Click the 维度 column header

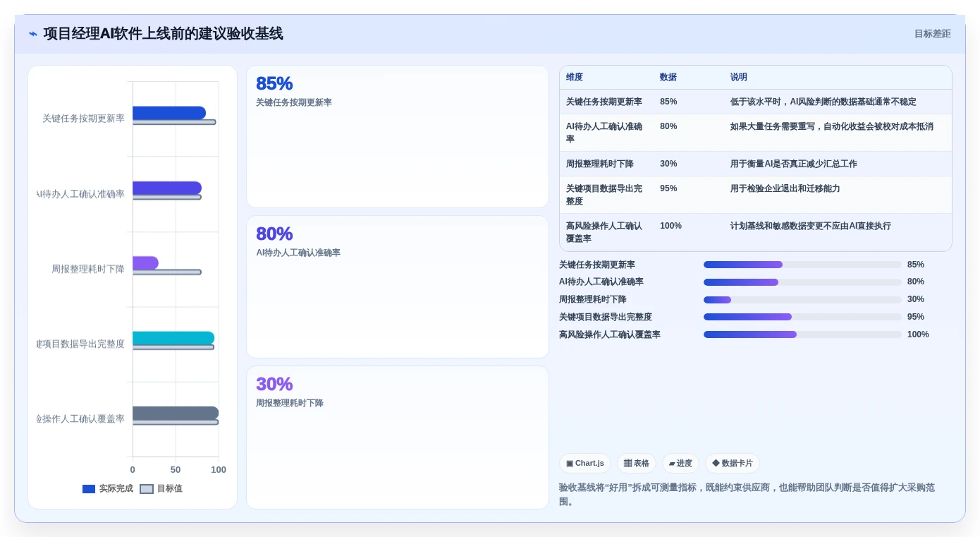point(575,78)
